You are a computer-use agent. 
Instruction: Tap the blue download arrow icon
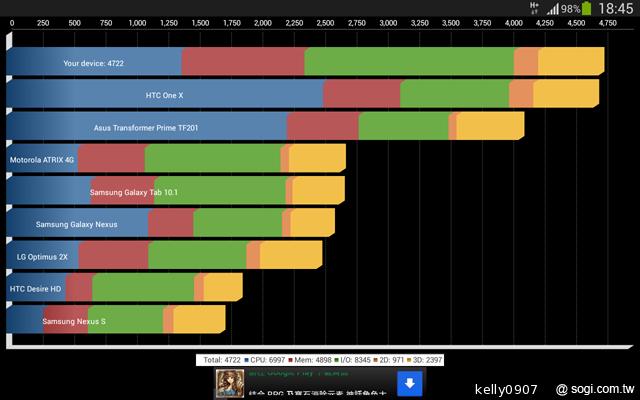click(408, 383)
